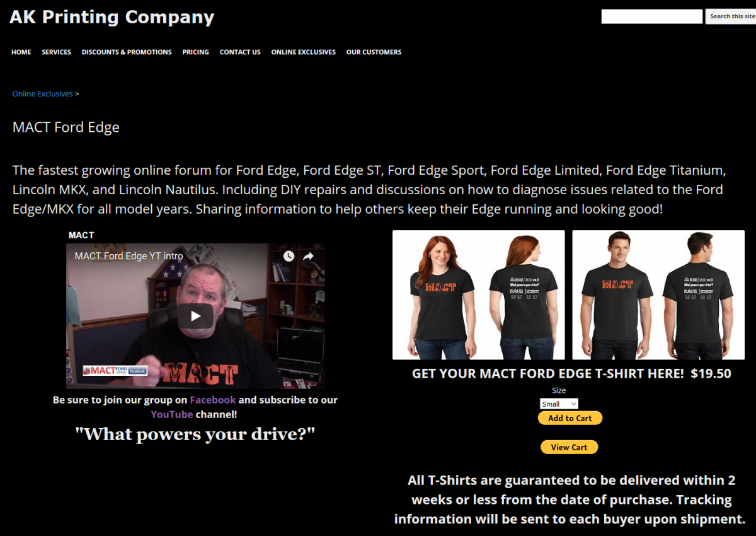The height and width of the screenshot is (536, 756).
Task: Click the Share arrow icon on video
Action: point(309,256)
